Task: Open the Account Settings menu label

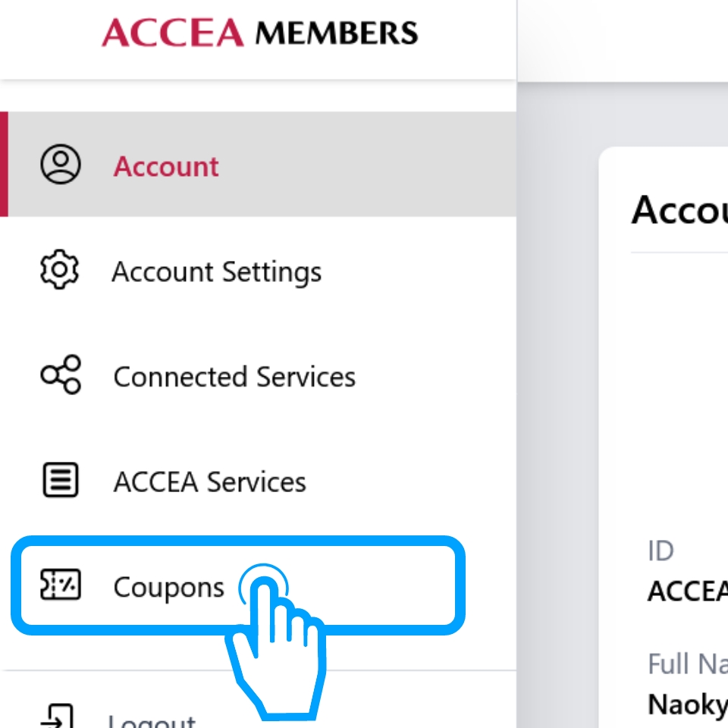Action: pos(217,271)
